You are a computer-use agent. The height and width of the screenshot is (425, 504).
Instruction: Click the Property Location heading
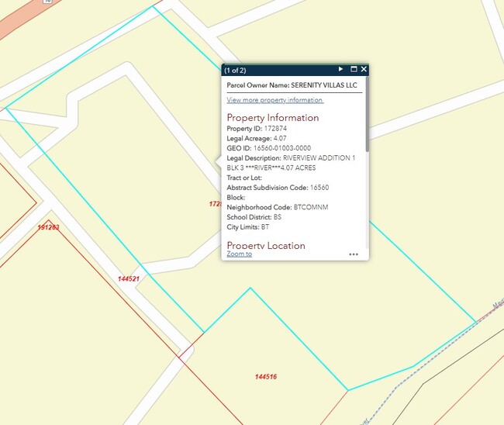[x=266, y=245]
